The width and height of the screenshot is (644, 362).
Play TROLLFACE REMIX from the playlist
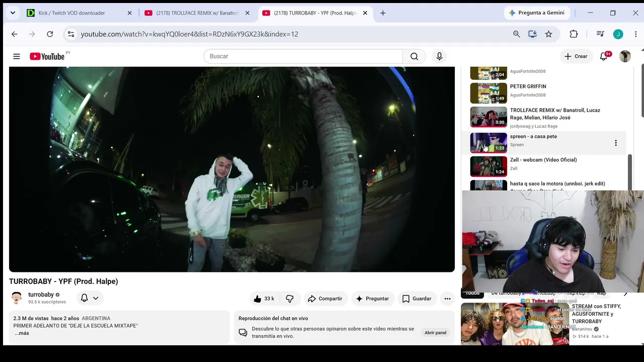point(555,114)
